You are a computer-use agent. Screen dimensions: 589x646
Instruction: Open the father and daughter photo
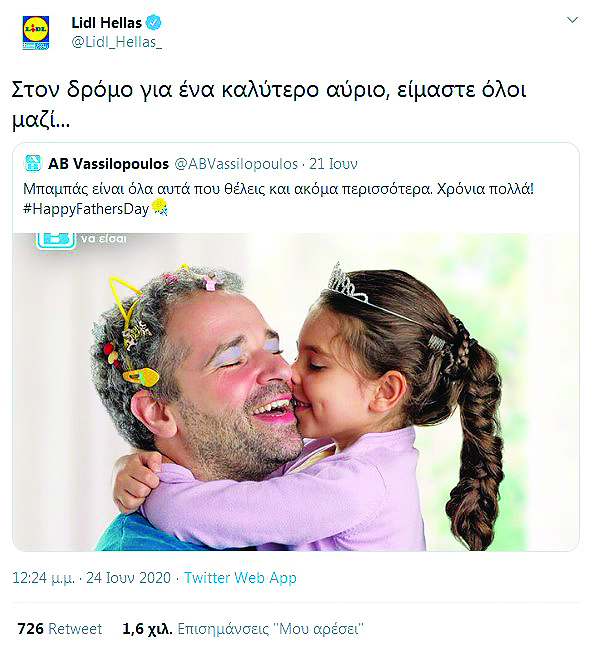(295, 392)
